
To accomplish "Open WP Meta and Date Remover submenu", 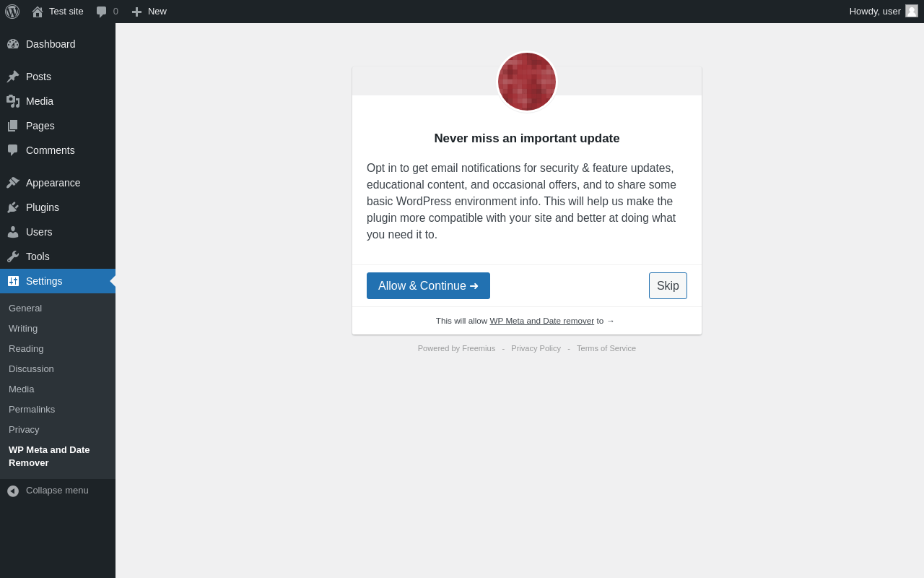I will point(58,457).
